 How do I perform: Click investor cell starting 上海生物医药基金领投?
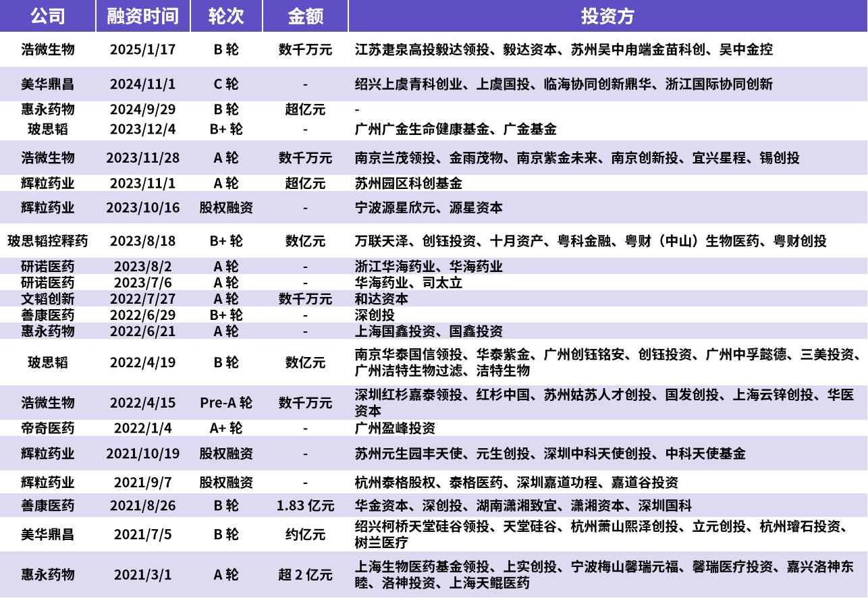pyautogui.click(x=604, y=575)
